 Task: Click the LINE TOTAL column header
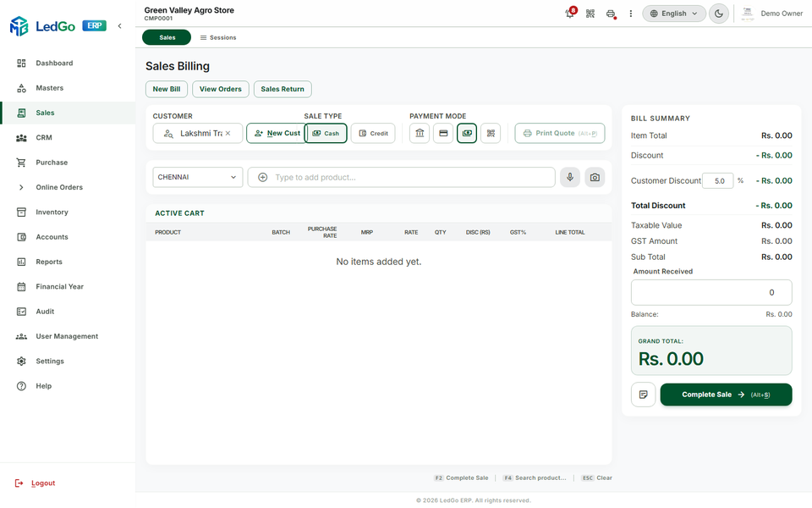click(x=569, y=233)
